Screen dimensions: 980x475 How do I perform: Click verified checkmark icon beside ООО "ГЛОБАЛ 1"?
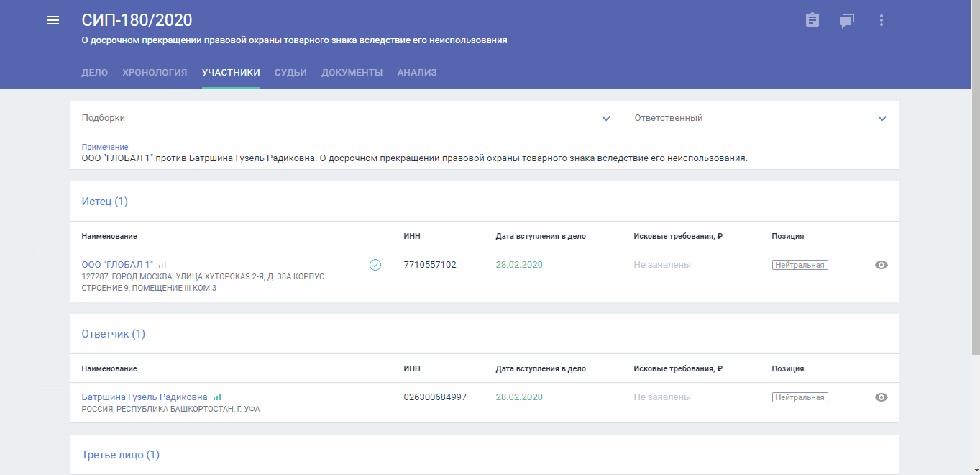(375, 265)
